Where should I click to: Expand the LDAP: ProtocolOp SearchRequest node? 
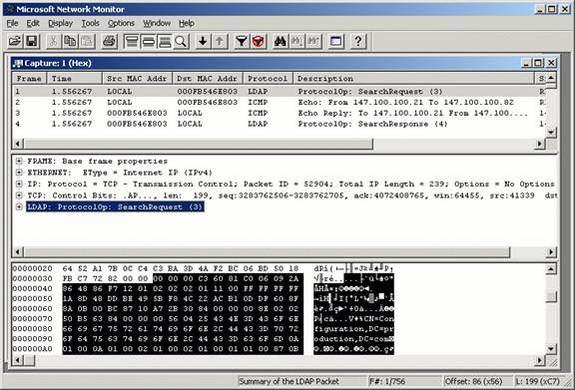tap(19, 207)
